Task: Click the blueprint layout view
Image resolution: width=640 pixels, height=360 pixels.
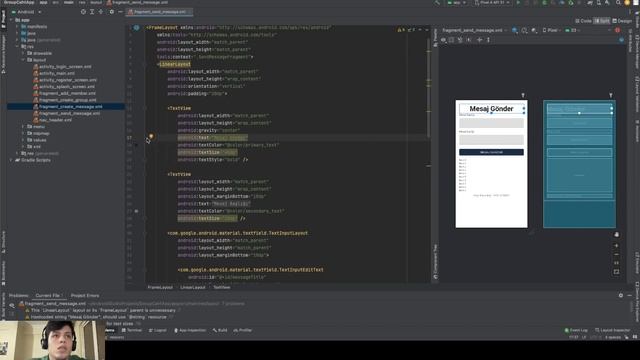Action: click(x=579, y=164)
